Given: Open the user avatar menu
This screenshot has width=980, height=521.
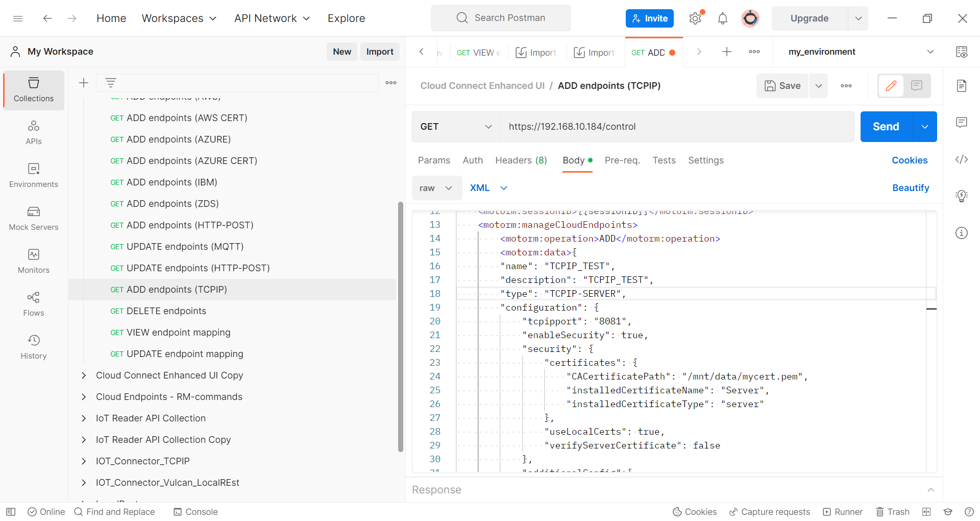Looking at the screenshot, I should (750, 18).
